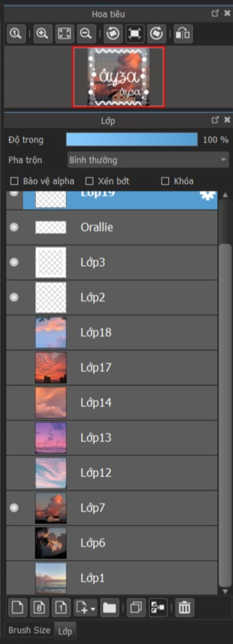Show the Lớp18 layer

click(x=14, y=333)
